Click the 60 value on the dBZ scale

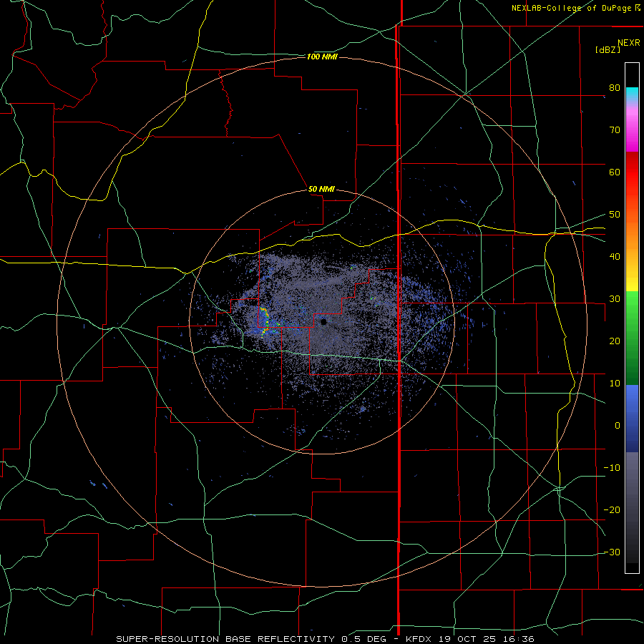point(615,172)
